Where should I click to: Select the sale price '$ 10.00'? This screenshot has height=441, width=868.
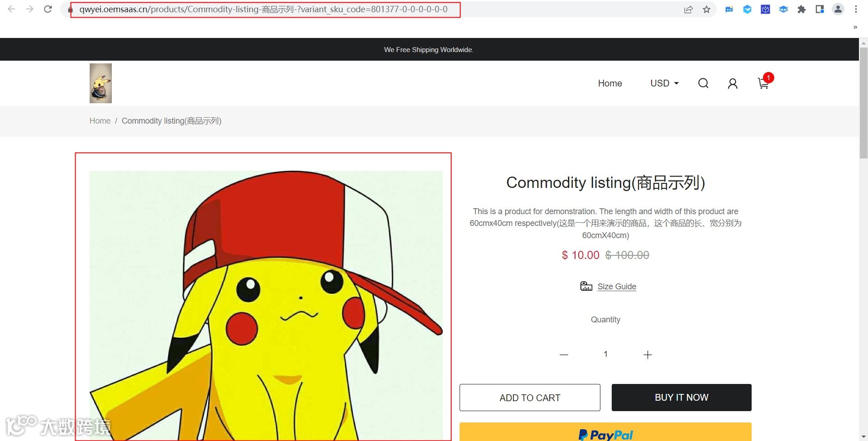580,255
